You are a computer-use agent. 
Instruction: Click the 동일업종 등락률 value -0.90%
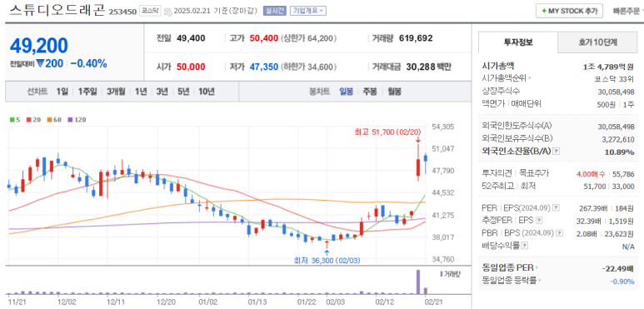622,282
